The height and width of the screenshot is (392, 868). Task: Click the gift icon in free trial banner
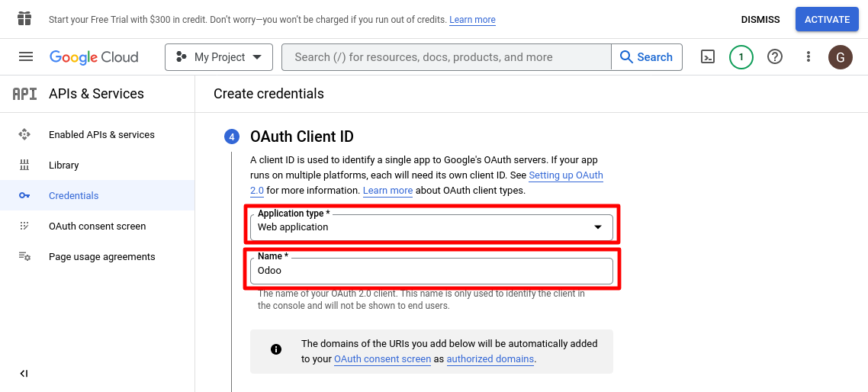tap(24, 19)
